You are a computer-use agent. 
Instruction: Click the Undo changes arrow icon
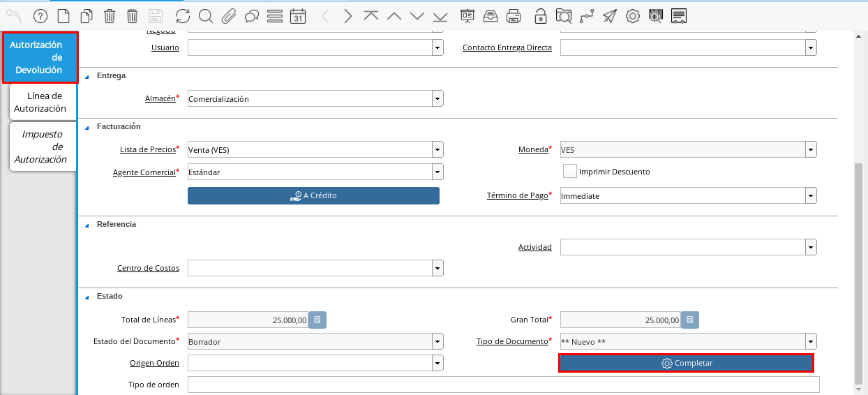(13, 15)
